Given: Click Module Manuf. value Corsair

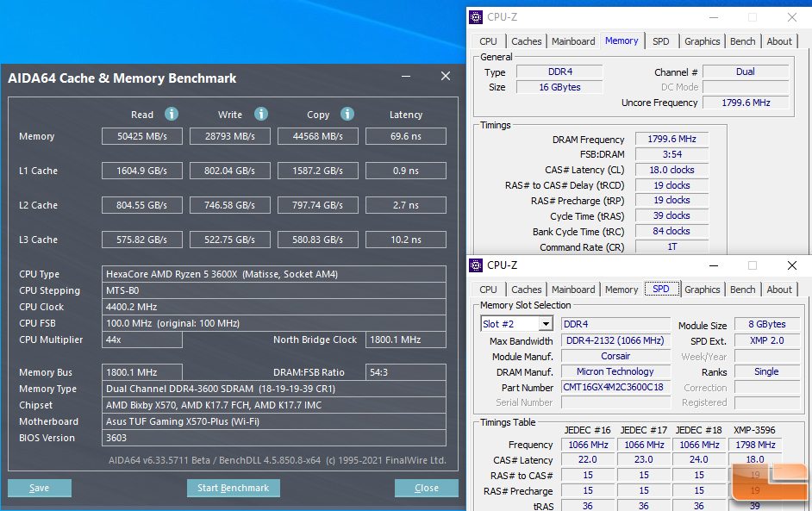Looking at the screenshot, I should pos(615,356).
